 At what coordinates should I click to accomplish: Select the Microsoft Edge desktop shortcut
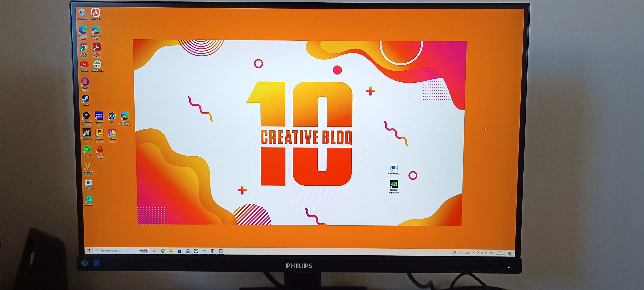pos(83,33)
